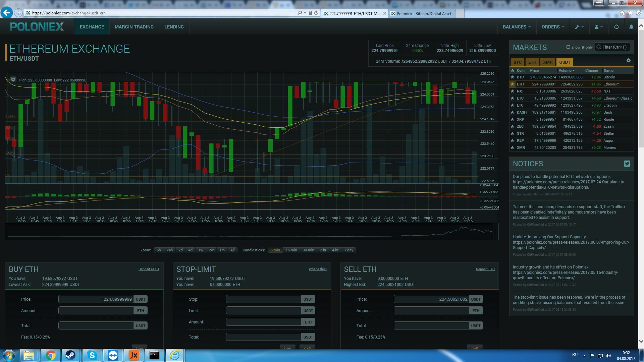
Task: Open Steam from the taskbar
Action: tap(71, 355)
